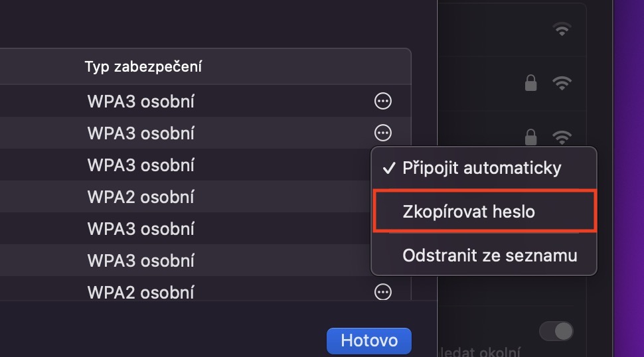
Task: Select the sixth row labeled WPA3 osobní
Action: (x=141, y=259)
